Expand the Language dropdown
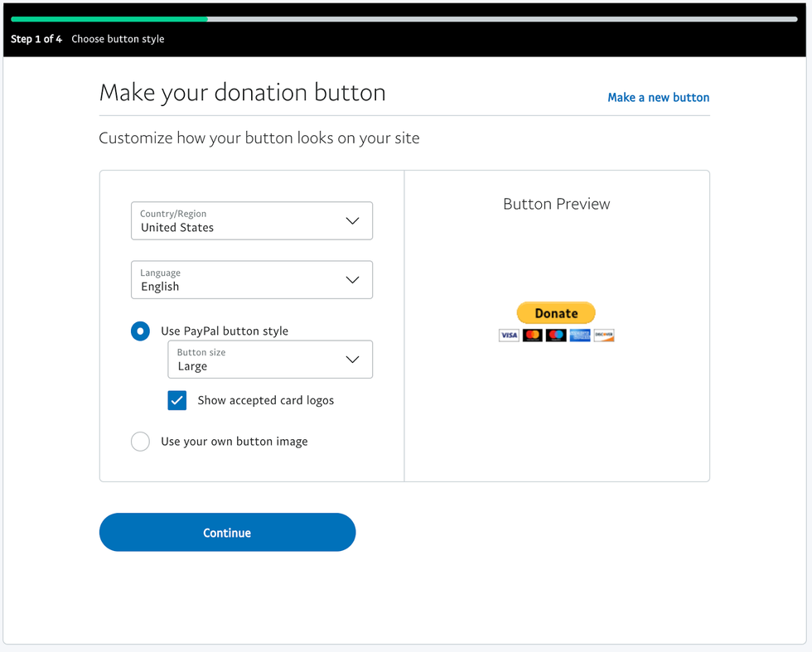 [x=252, y=280]
